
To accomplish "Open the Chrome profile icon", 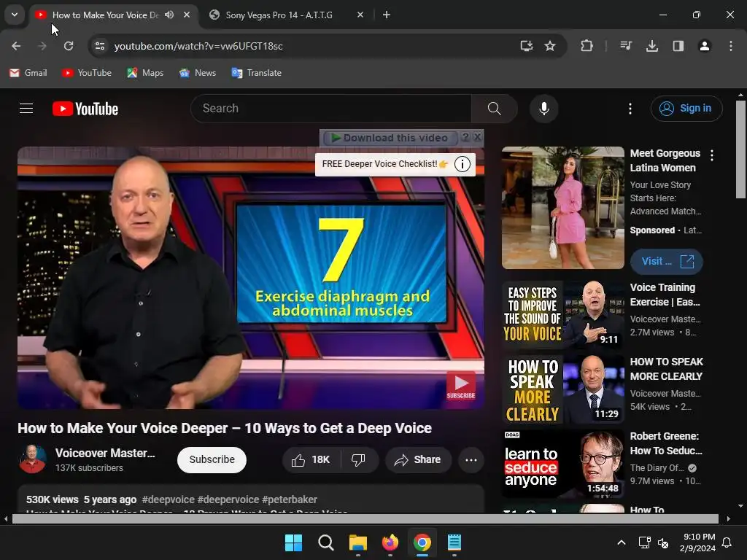I will 705,46.
